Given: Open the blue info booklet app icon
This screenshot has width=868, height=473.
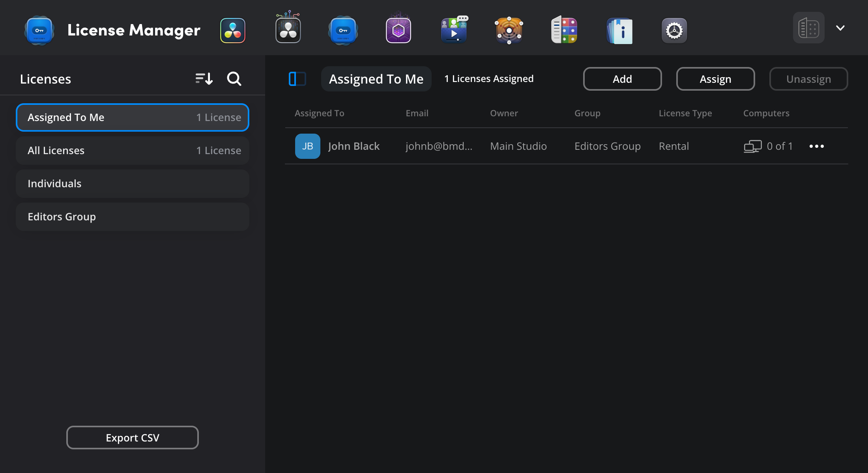Looking at the screenshot, I should [619, 30].
